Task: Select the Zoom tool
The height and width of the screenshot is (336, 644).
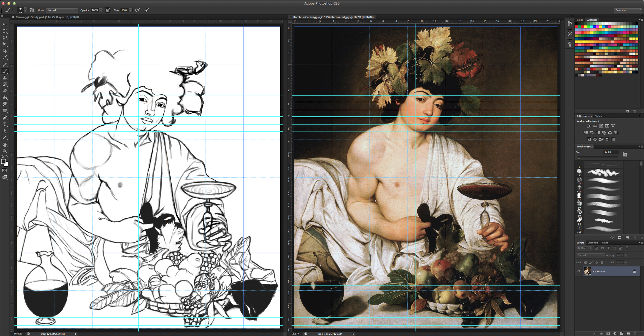Action: click(x=5, y=151)
